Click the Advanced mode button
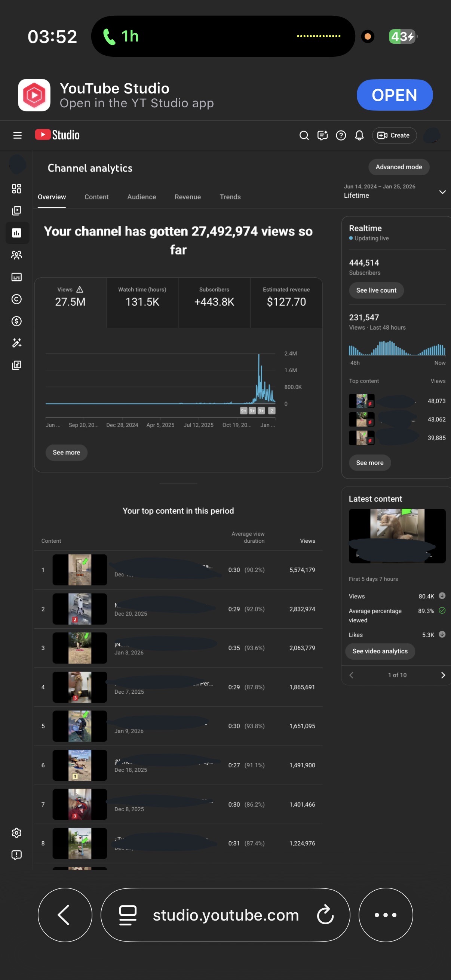Screen dimensions: 451x980 [399, 167]
